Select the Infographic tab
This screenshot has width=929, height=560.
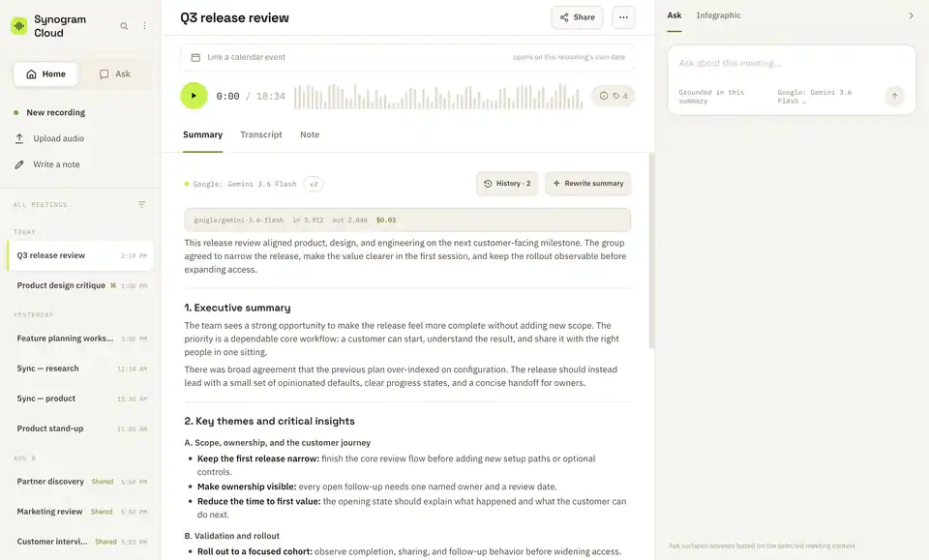click(x=718, y=16)
